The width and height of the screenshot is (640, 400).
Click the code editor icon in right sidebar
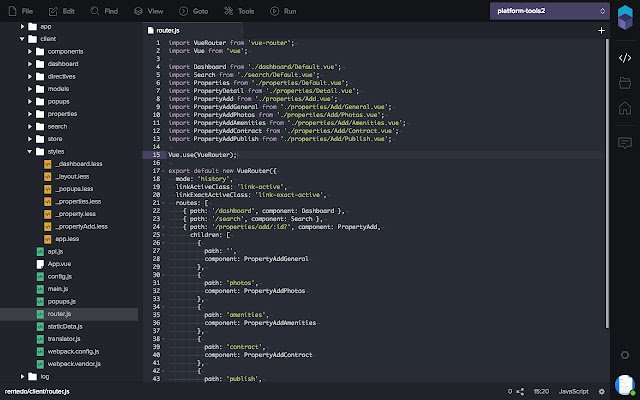pos(625,58)
